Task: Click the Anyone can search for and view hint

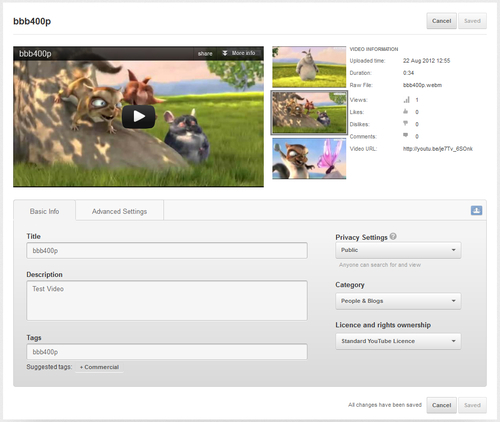Action: tap(380, 265)
